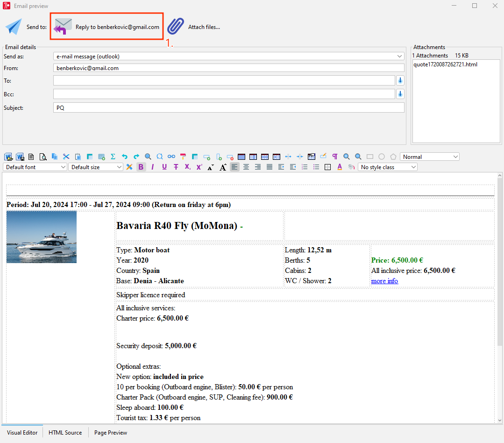Click the decrease font size icon

click(211, 167)
